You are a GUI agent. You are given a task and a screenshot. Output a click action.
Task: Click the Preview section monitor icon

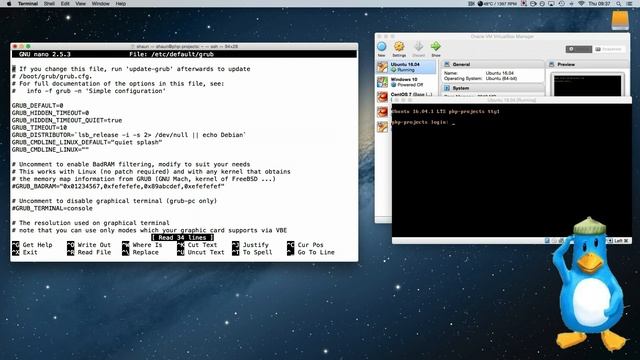(551, 64)
